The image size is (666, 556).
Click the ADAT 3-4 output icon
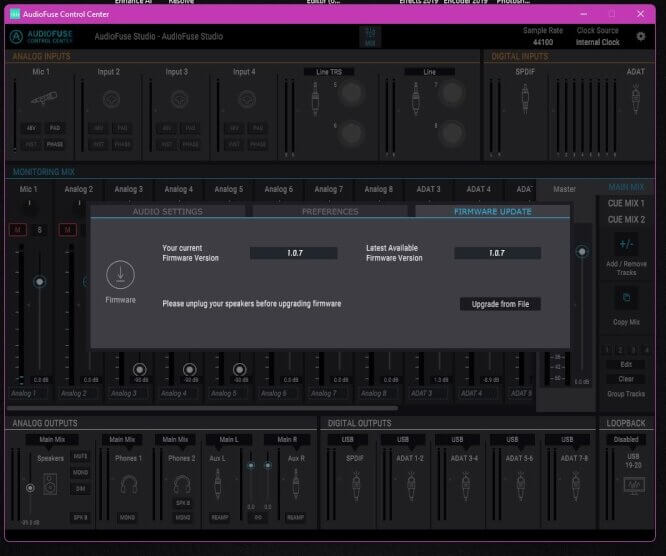tap(466, 486)
